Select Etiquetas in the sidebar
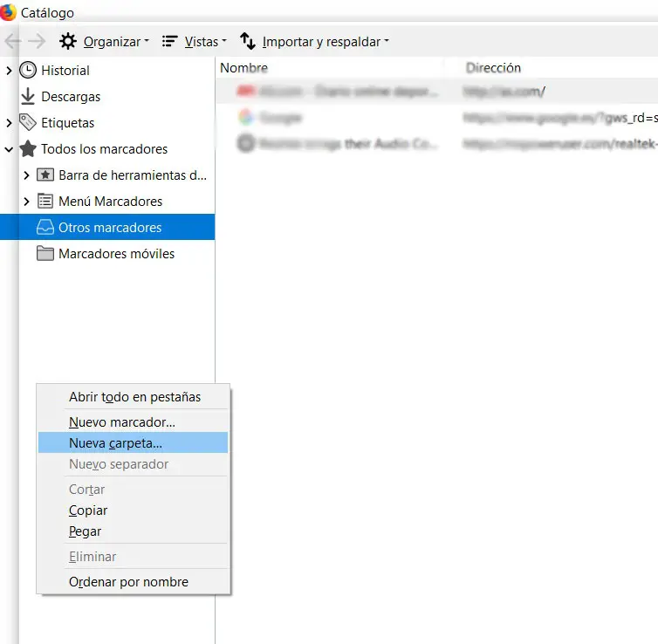This screenshot has width=658, height=644. [x=67, y=123]
